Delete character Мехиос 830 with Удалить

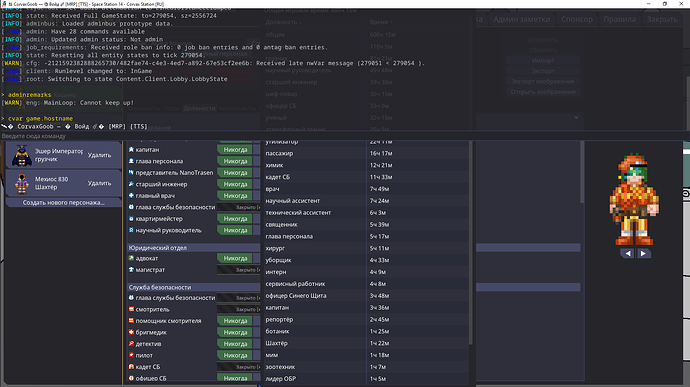(99, 183)
